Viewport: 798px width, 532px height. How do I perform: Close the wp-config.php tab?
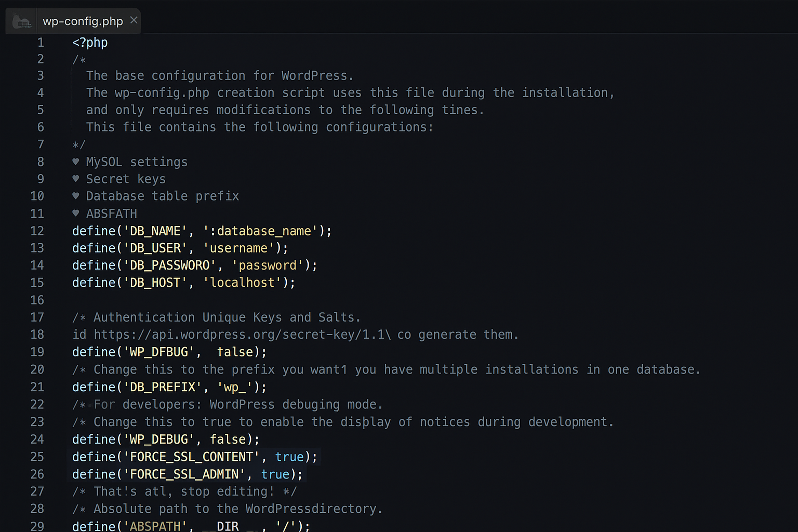coord(134,20)
